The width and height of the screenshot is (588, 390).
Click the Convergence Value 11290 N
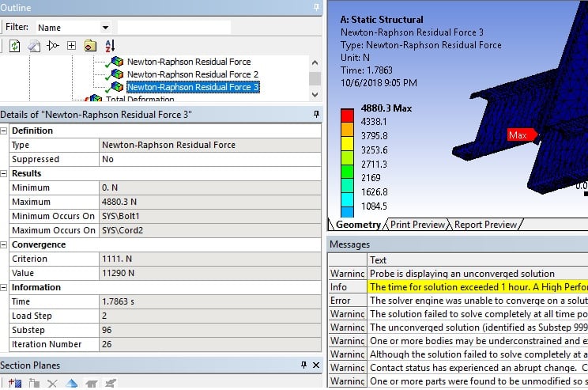point(210,273)
